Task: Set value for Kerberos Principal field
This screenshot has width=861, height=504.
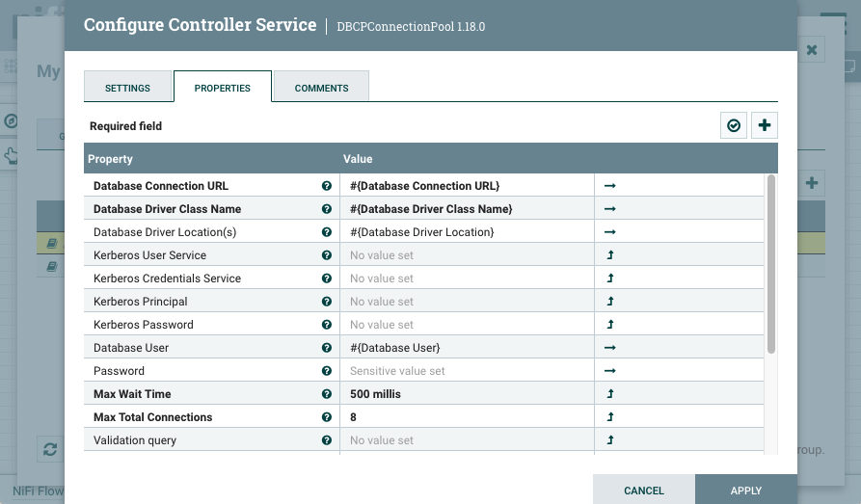Action: 467,302
